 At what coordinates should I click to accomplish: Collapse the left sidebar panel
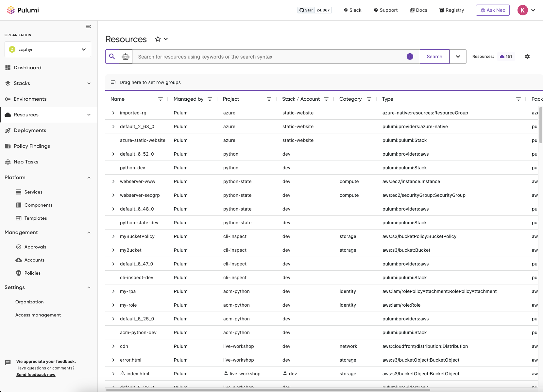point(88,26)
